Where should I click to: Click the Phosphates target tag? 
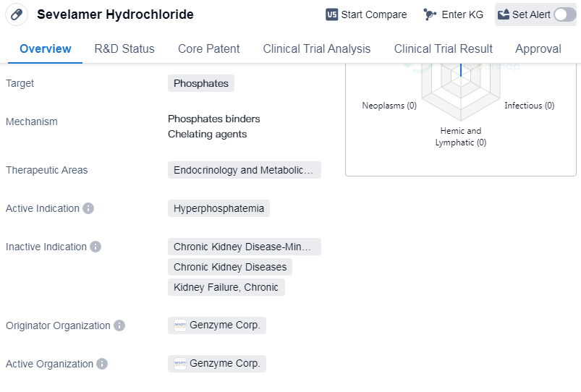point(201,83)
